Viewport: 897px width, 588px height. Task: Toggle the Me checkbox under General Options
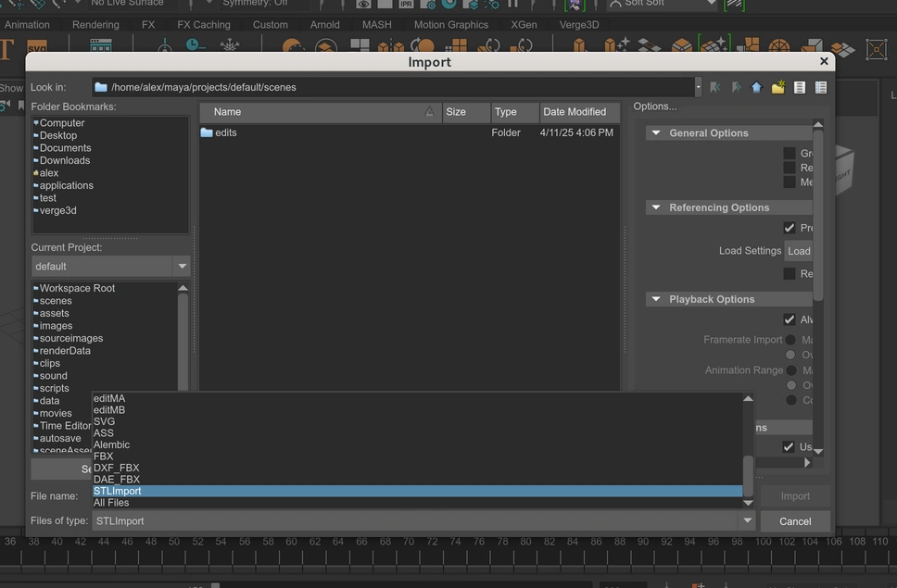tap(790, 182)
